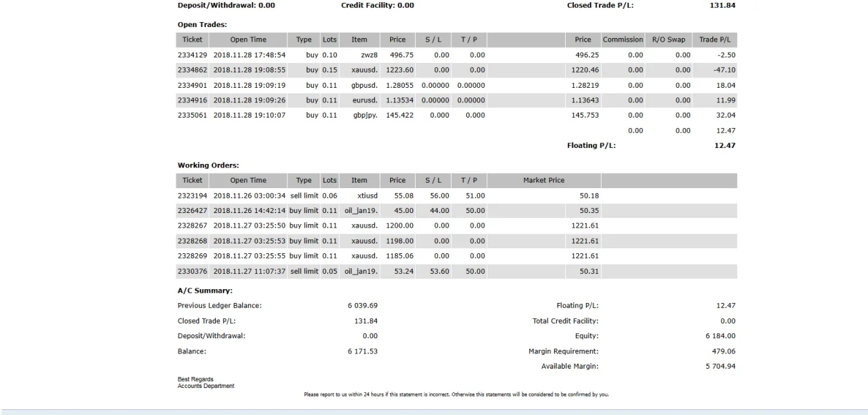868x415 pixels.
Task: Click market price 50.31
Action: 589,271
